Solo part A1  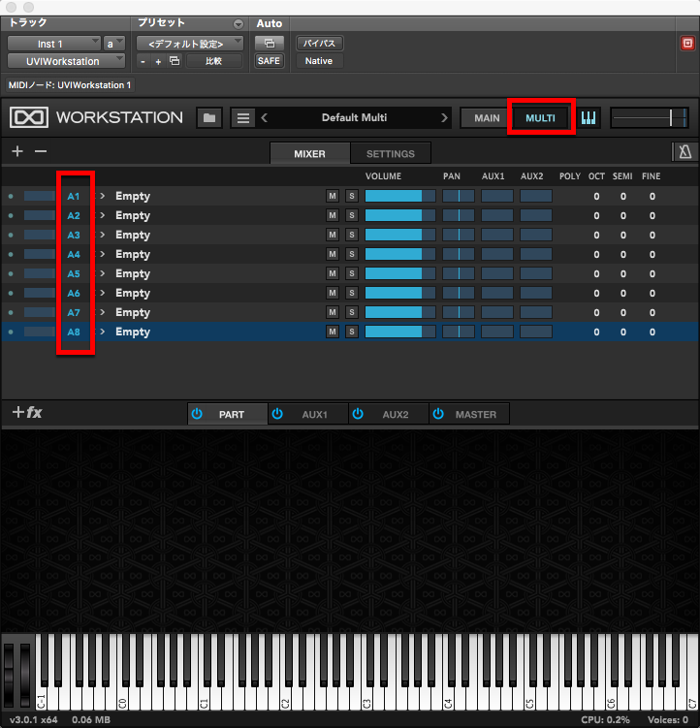click(352, 196)
